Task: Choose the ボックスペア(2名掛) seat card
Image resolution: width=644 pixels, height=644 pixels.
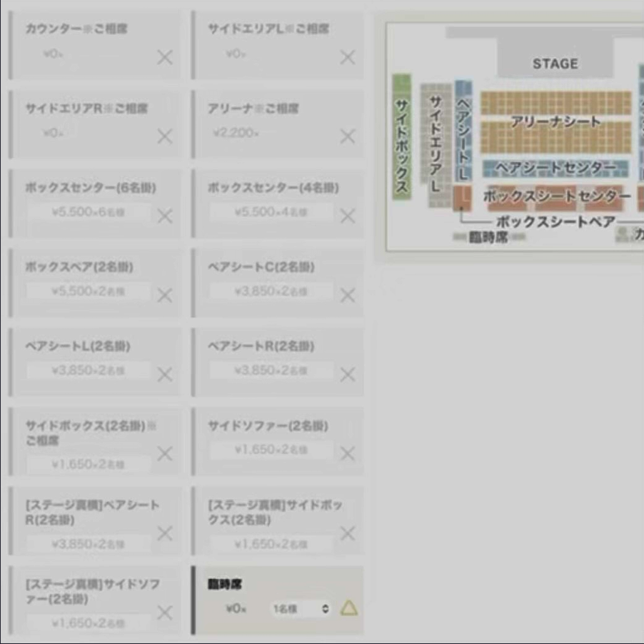Action: click(x=95, y=282)
